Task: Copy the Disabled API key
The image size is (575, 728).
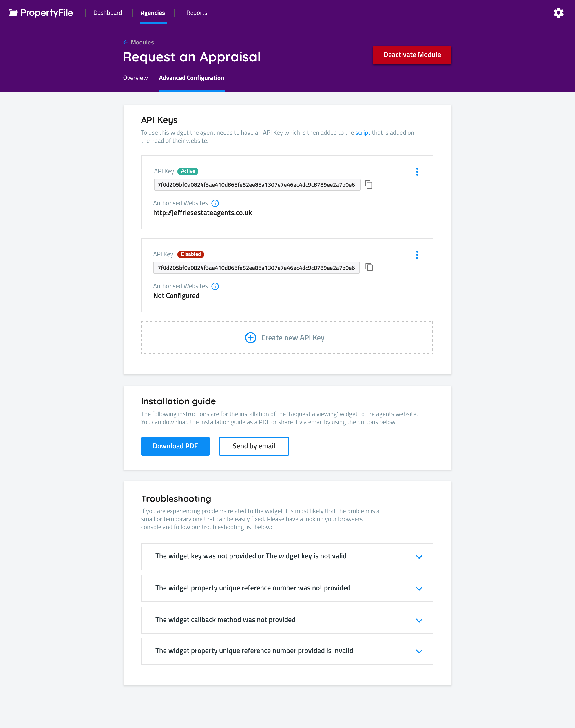Action: 369,268
